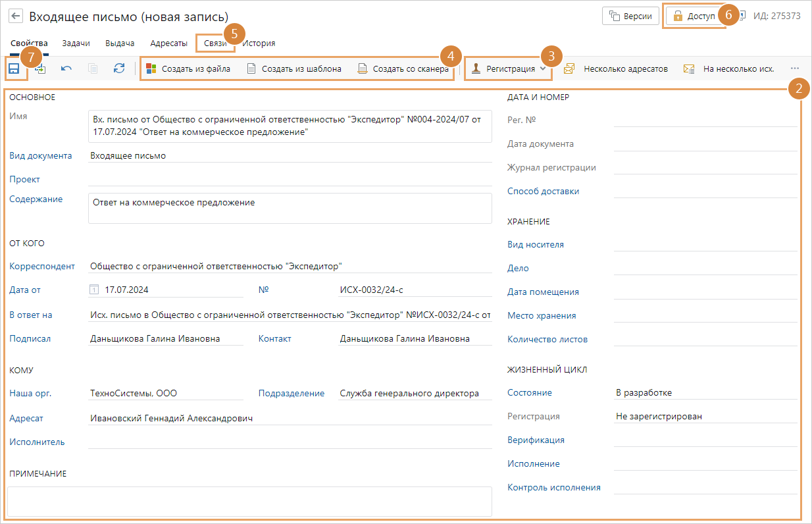
Task: Click the Рег. № input field
Action: click(x=705, y=120)
